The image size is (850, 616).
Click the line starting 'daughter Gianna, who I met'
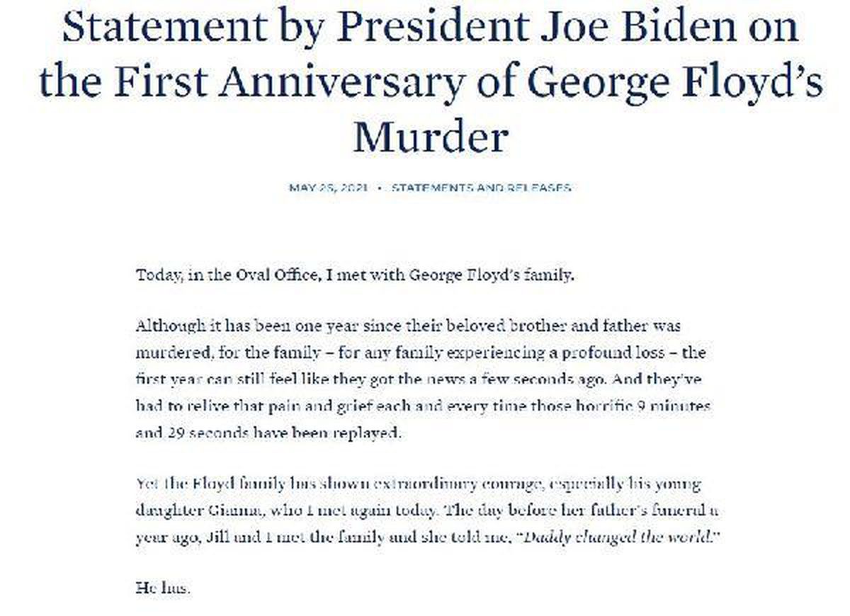[427, 511]
